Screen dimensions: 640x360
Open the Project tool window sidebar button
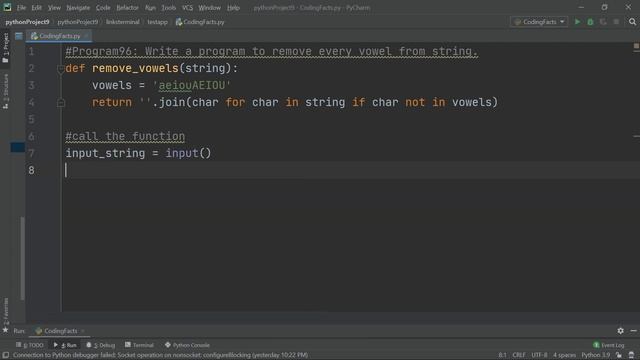pos(5,48)
